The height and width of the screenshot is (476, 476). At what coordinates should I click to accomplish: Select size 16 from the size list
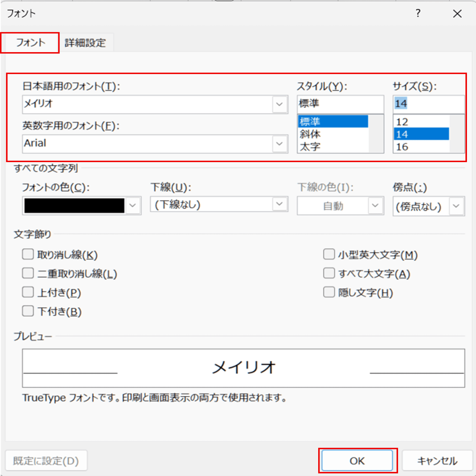point(403,147)
